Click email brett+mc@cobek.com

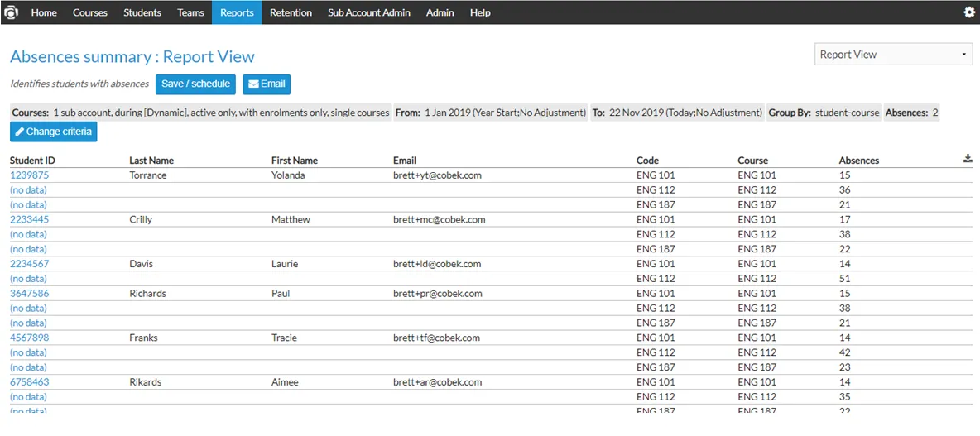(x=440, y=220)
